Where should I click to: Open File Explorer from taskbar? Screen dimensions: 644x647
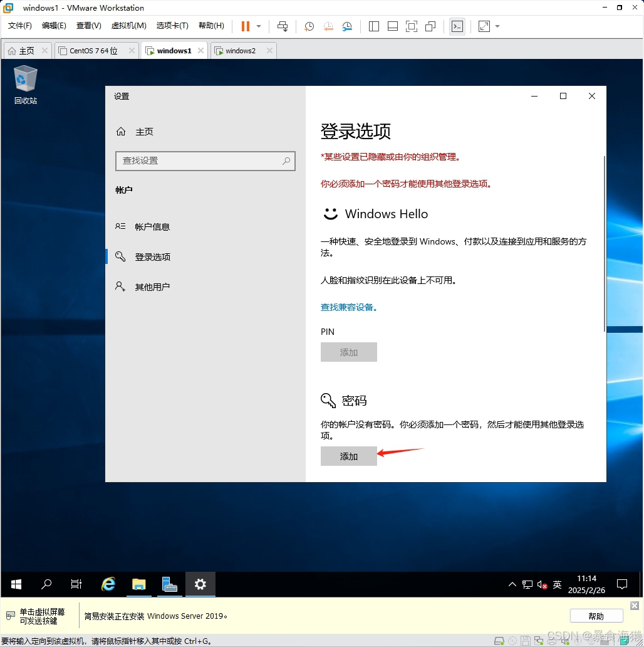[x=139, y=584]
